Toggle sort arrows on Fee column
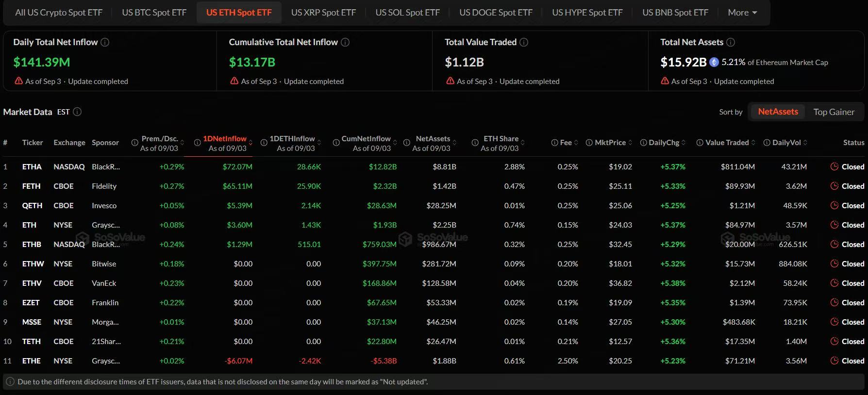This screenshot has width=868, height=395. pyautogui.click(x=576, y=143)
